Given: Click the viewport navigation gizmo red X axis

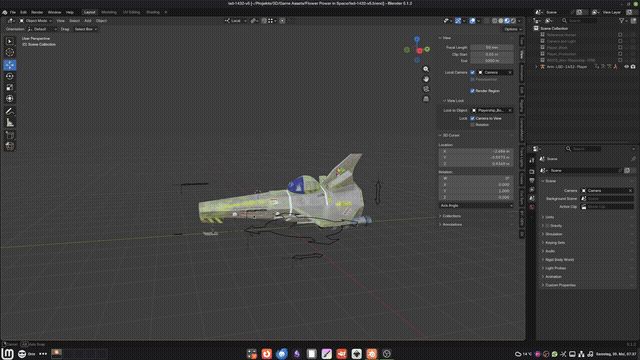Looking at the screenshot, I should click(x=420, y=51).
